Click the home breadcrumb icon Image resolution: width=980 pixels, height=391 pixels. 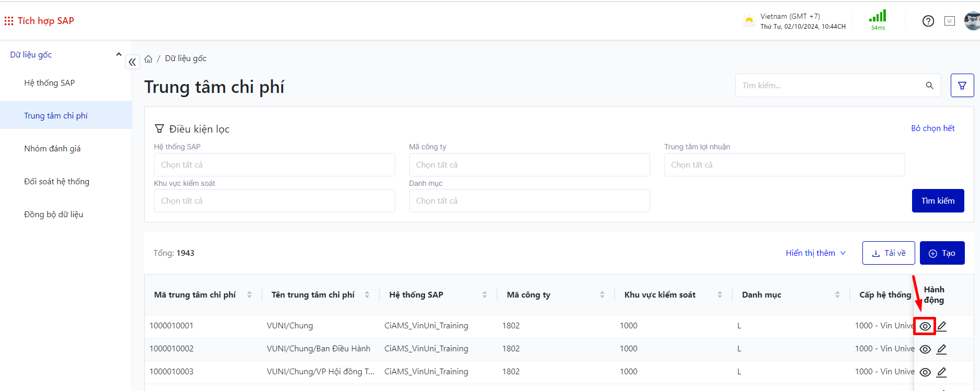[148, 59]
